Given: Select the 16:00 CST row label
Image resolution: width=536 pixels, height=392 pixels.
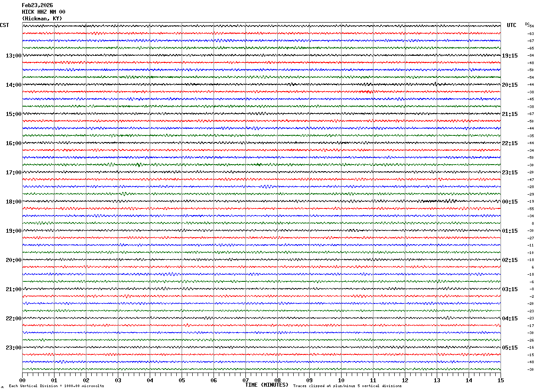Looking at the screenshot, I should click(13, 143).
